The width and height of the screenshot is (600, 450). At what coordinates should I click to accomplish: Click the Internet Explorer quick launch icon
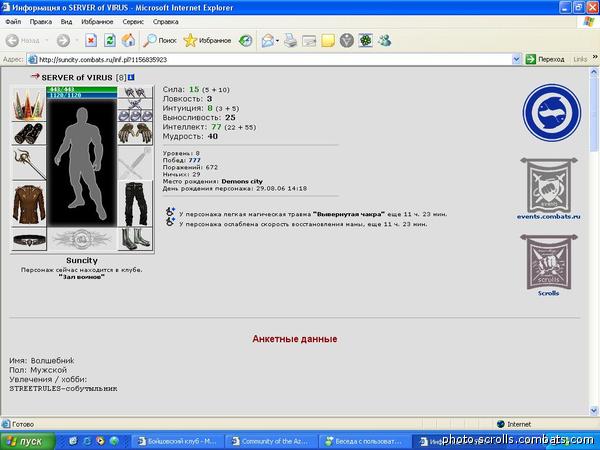pos(87,441)
